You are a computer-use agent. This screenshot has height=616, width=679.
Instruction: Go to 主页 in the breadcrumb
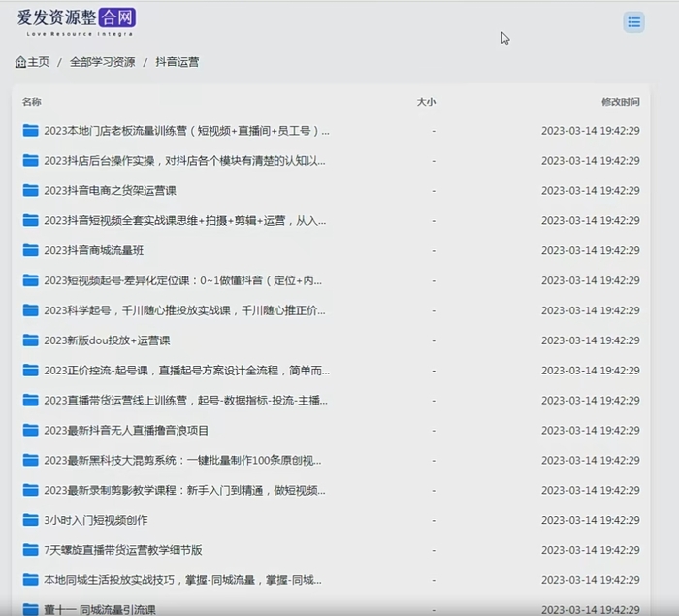(x=39, y=62)
